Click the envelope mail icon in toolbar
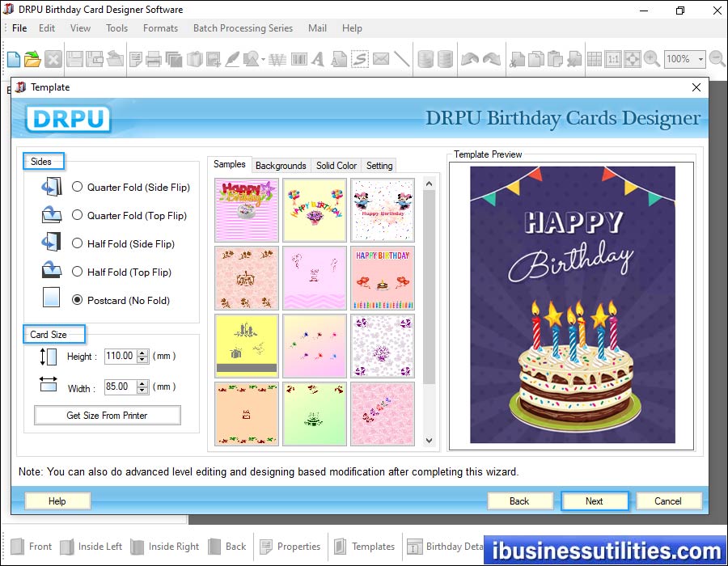The height and width of the screenshot is (566, 728). point(380,59)
